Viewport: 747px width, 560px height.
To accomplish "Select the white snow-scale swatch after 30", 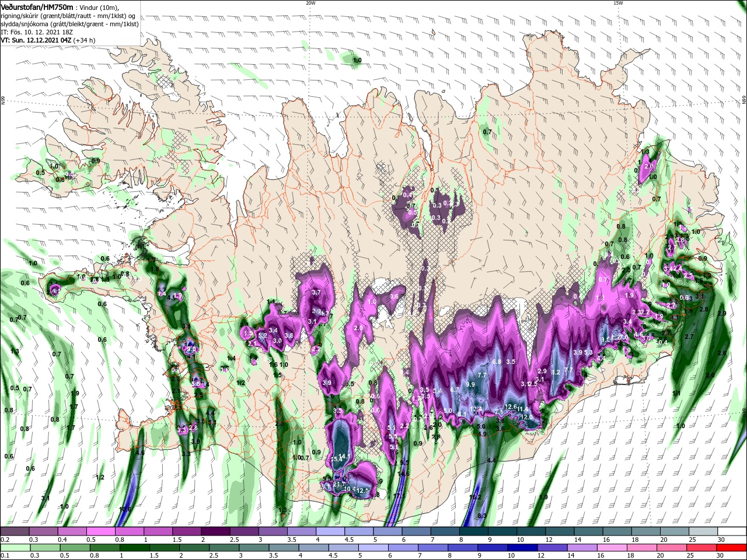I will [x=732, y=531].
